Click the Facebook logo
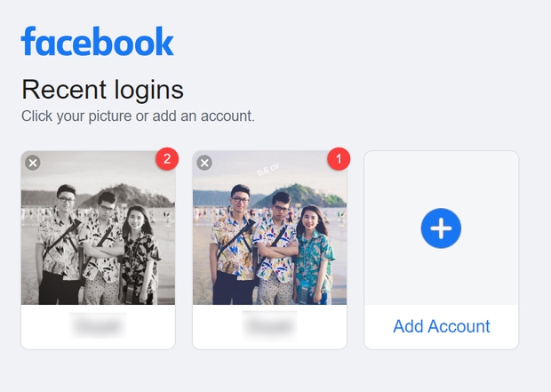Viewport: 551px width, 392px height. click(98, 42)
